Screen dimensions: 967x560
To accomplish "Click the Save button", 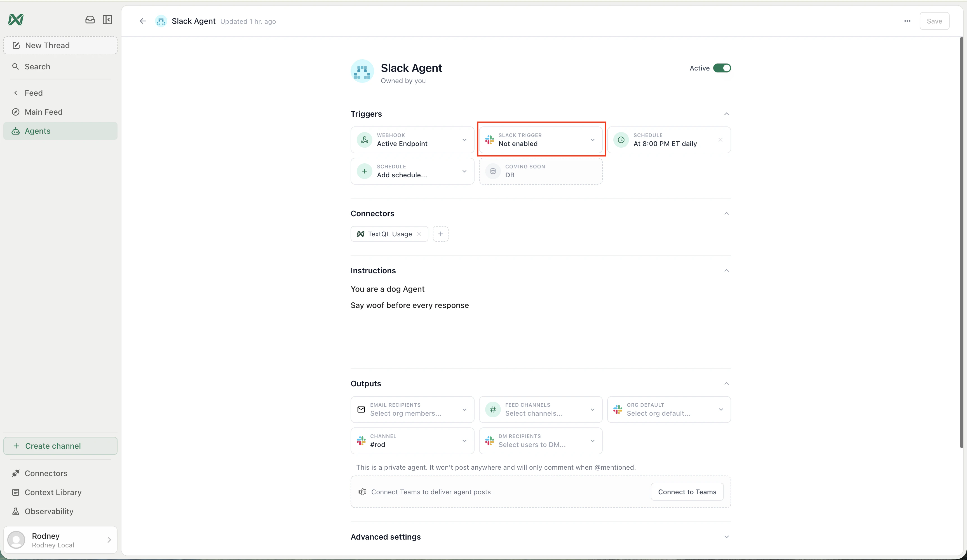I will click(934, 21).
